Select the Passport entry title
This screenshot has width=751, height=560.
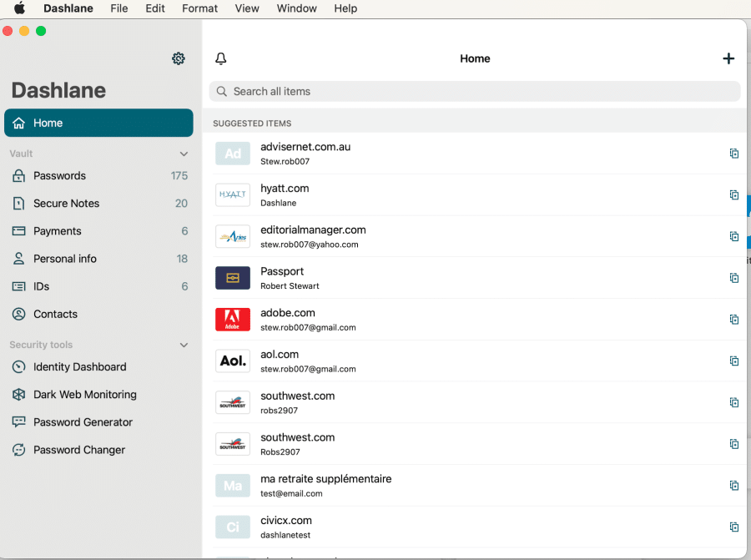282,271
